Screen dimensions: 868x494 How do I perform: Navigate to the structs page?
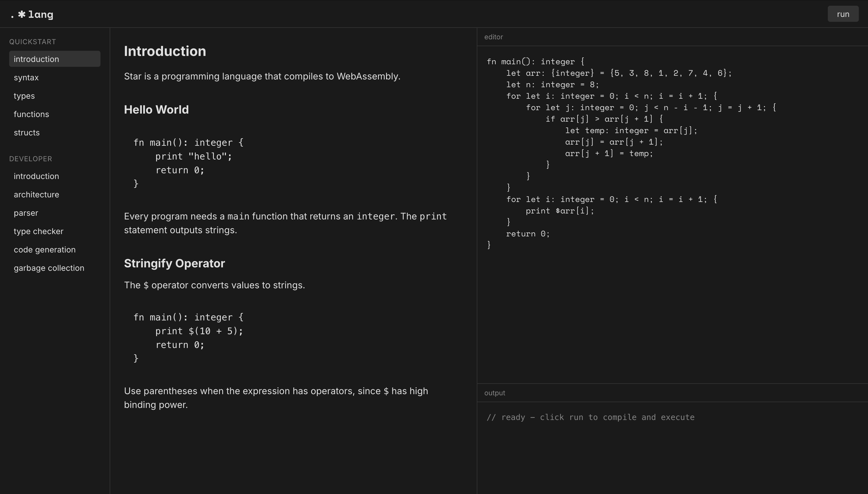(x=26, y=132)
